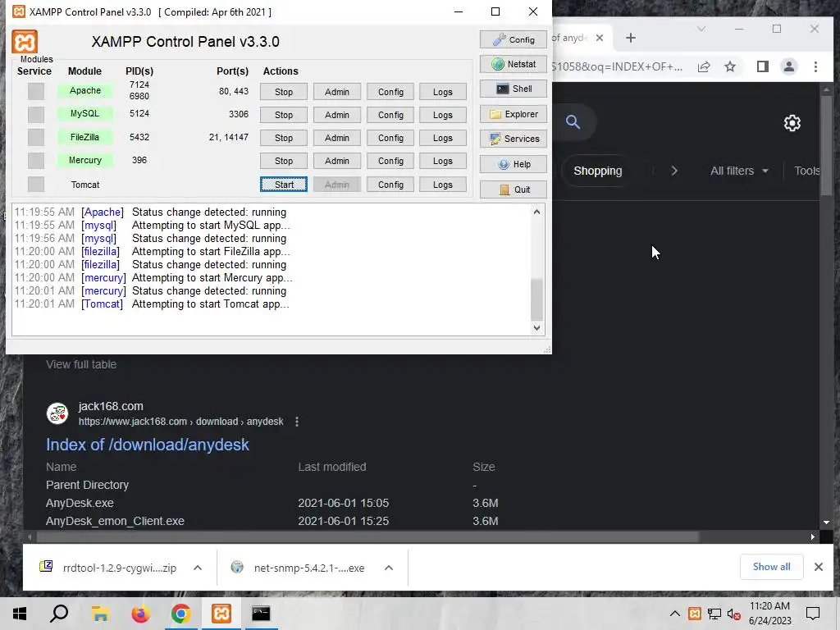
Task: Open Chrome tab search chevron
Action: (701, 29)
